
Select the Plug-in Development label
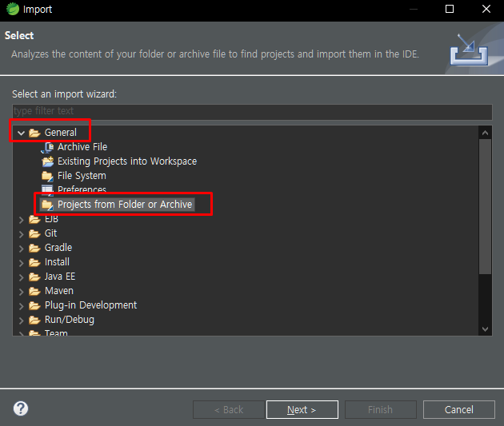(x=90, y=305)
